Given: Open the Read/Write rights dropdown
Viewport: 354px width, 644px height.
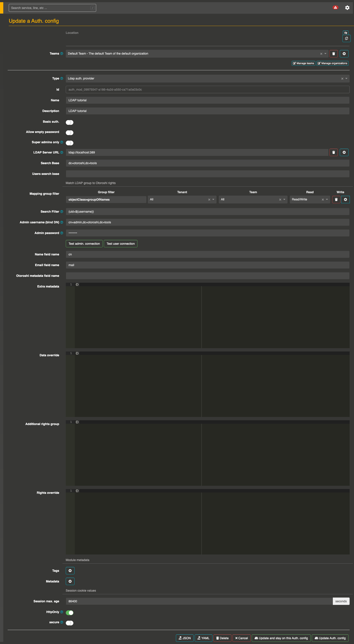Looking at the screenshot, I should [327, 200].
